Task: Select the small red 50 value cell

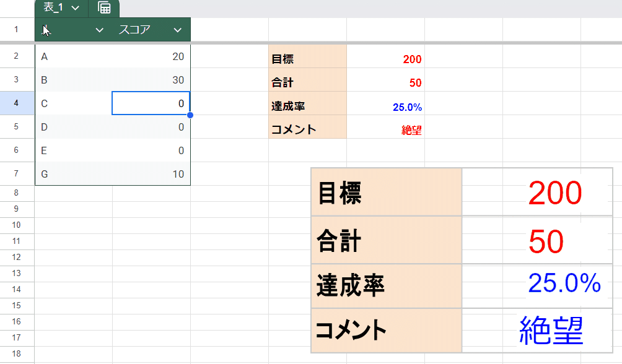Action: coord(385,80)
